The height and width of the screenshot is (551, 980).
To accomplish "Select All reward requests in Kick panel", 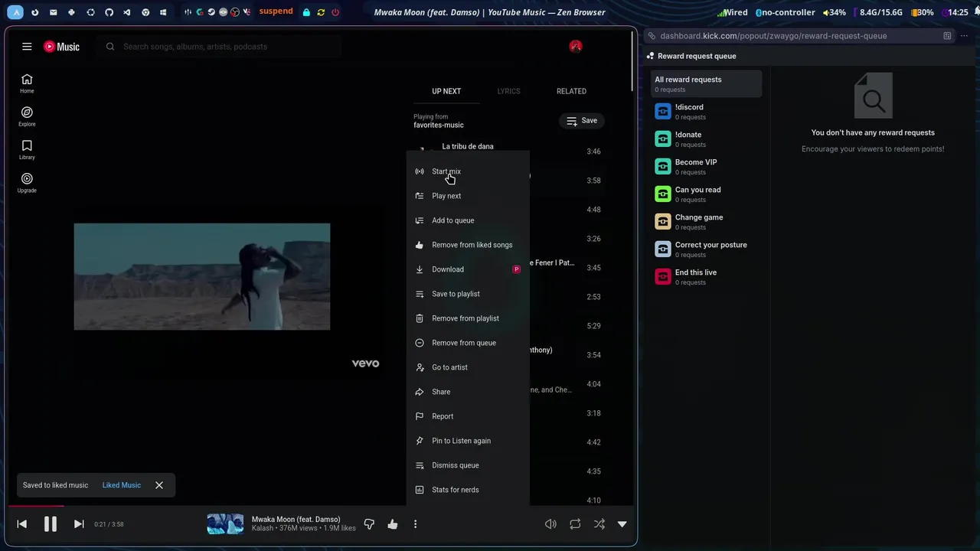I will point(707,84).
